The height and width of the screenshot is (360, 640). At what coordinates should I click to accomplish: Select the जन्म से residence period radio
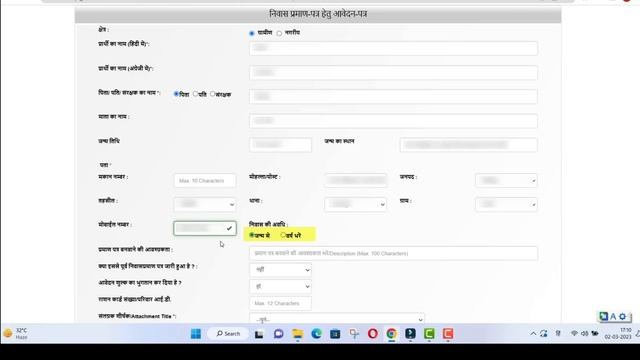click(x=252, y=235)
